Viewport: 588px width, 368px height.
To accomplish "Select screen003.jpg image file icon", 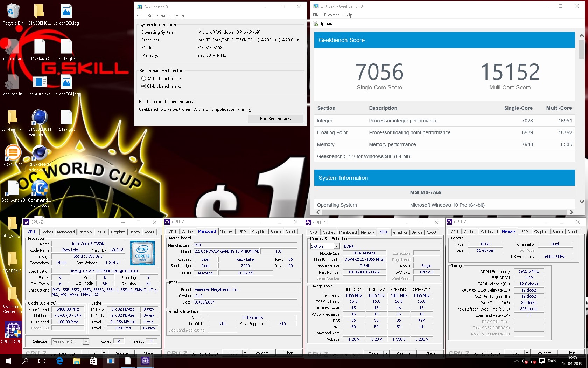I will click(66, 14).
